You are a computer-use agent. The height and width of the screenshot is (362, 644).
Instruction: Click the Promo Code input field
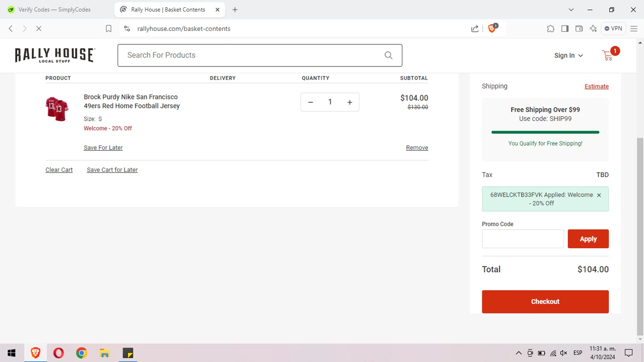click(523, 239)
